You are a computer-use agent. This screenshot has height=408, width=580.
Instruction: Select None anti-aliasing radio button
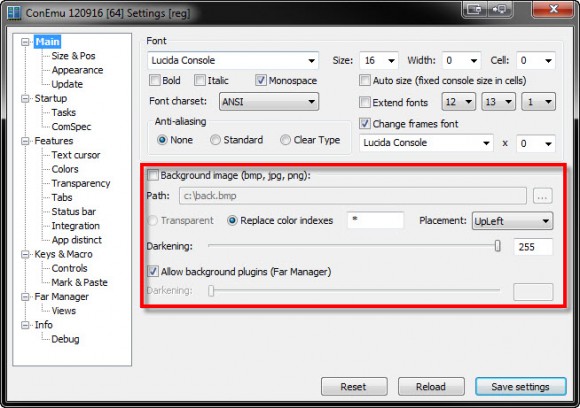coord(162,140)
